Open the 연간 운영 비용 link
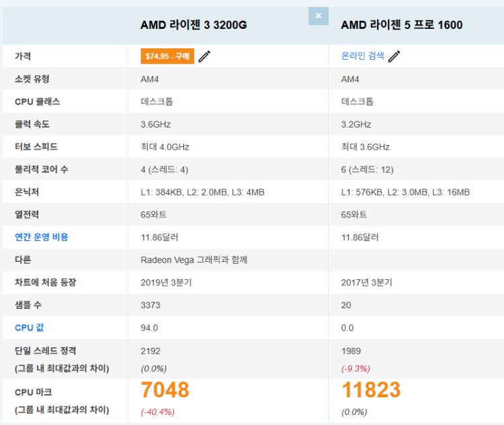 pos(42,237)
